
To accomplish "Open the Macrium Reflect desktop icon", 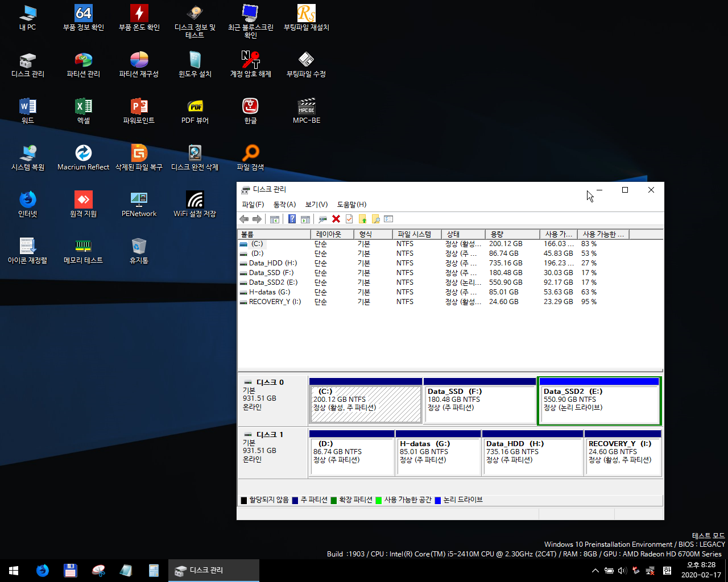I will point(84,158).
